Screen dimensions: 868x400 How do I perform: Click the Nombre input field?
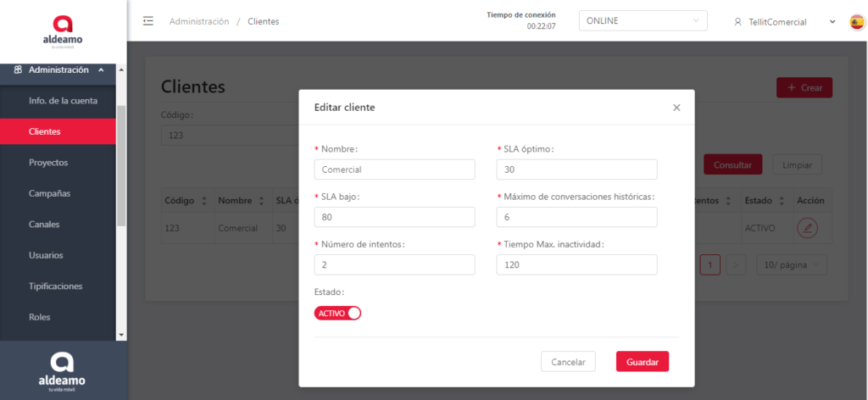point(394,169)
